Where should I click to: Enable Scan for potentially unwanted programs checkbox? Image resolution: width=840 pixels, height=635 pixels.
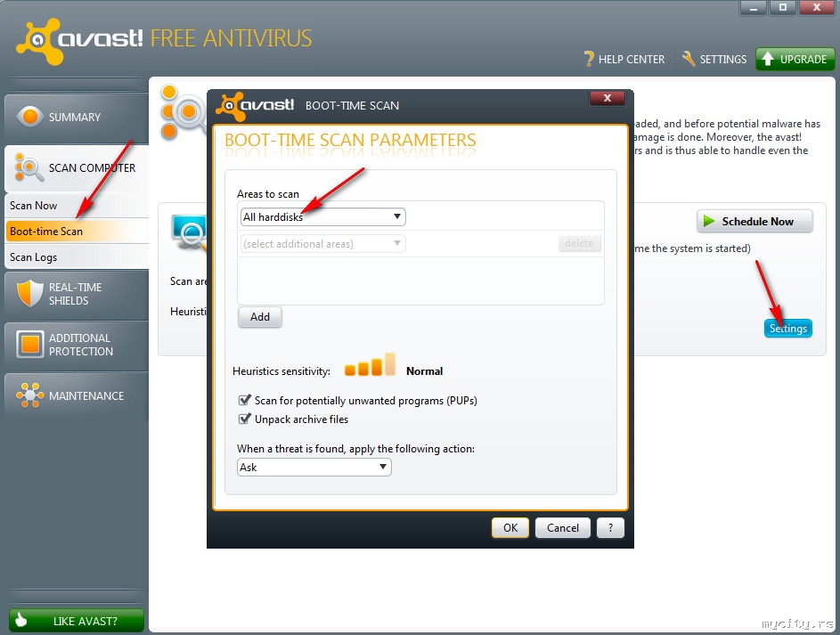[x=245, y=400]
